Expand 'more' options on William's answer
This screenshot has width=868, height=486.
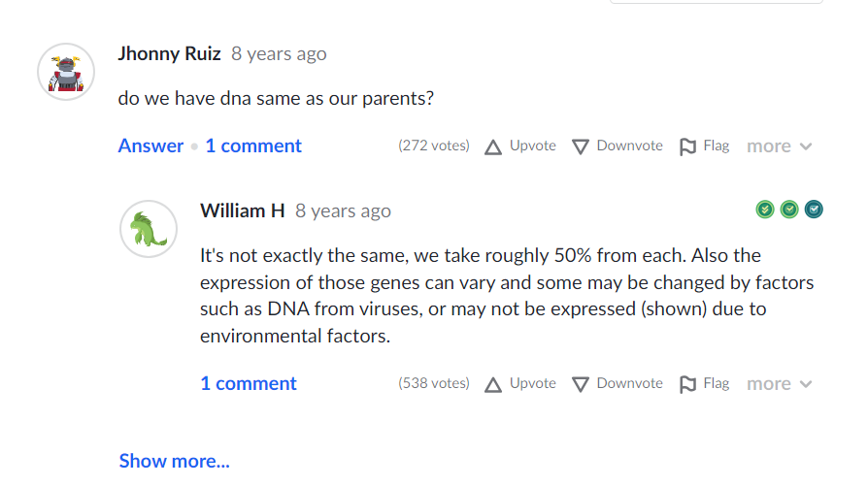point(779,384)
